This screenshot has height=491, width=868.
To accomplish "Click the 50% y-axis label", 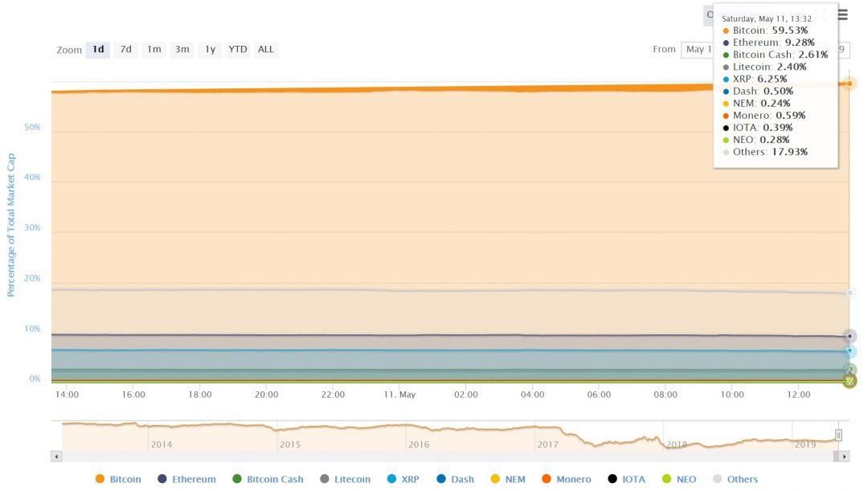I will (x=32, y=127).
